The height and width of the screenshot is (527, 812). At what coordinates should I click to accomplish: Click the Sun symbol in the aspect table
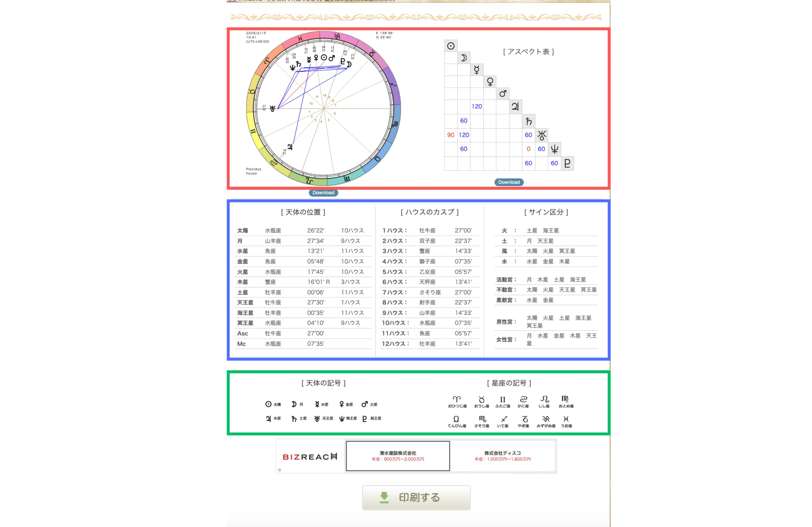(x=451, y=46)
